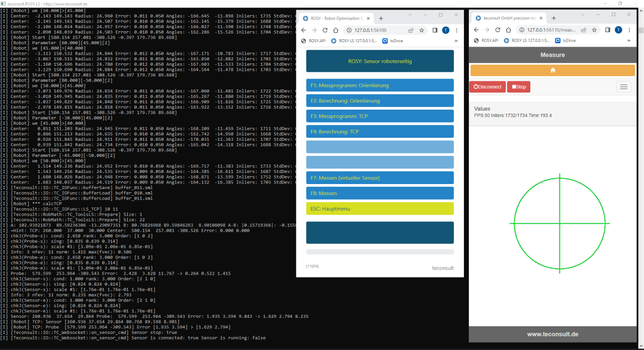644x350 pixels.
Task: Open the hamburger menu in Measure page
Action: [624, 87]
